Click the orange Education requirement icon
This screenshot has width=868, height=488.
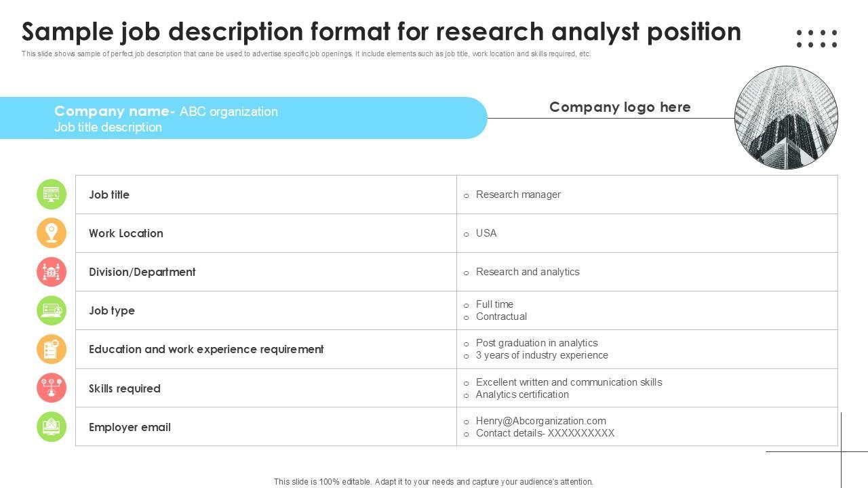52,349
